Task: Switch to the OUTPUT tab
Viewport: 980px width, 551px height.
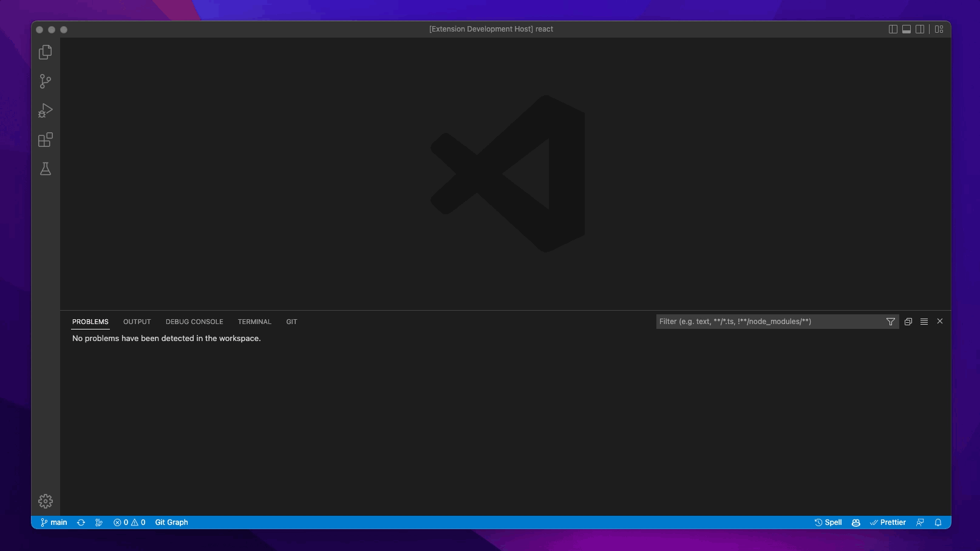Action: point(137,322)
